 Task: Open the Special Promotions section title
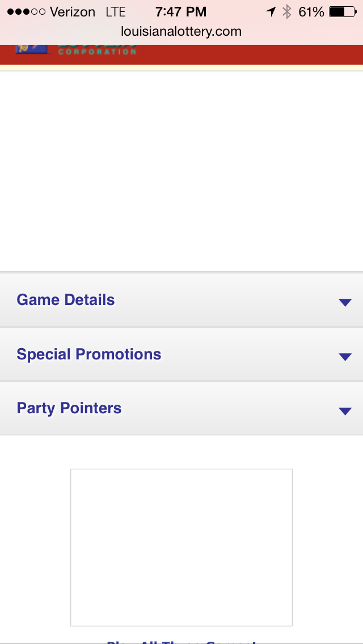(89, 354)
